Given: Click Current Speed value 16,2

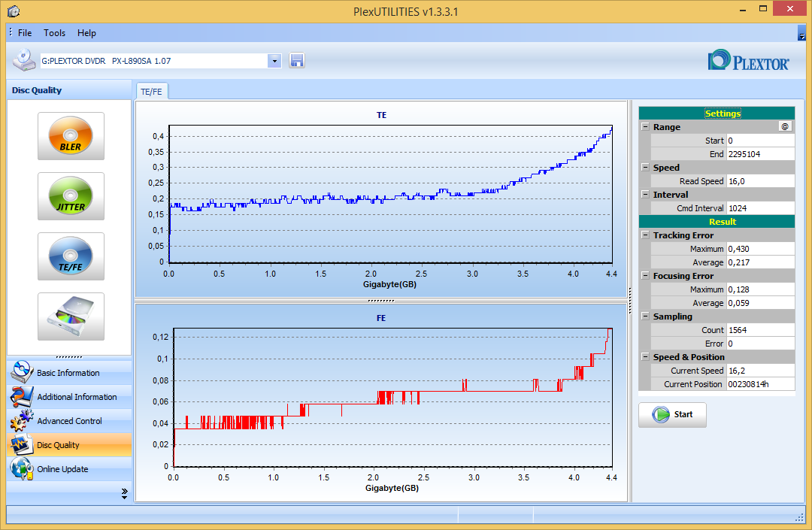Looking at the screenshot, I should click(x=760, y=371).
